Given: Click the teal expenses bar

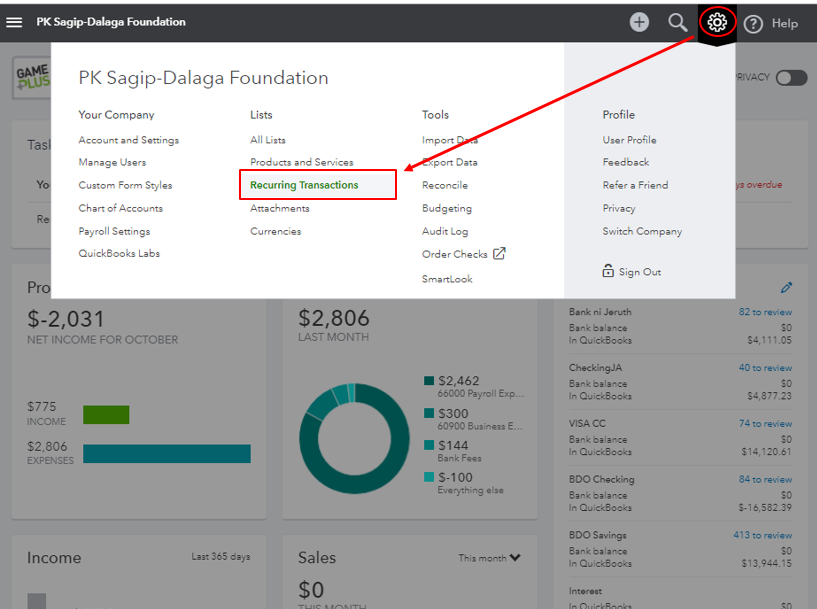Looking at the screenshot, I should tap(166, 453).
